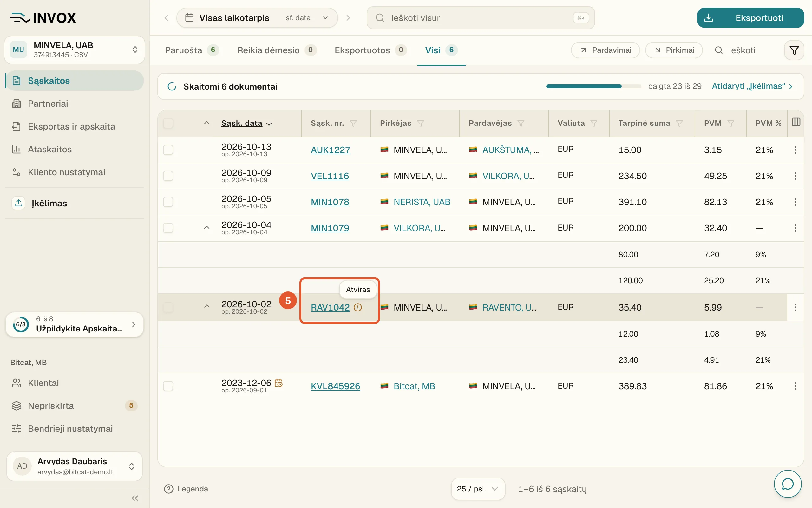
Task: Switch to the Eksportuotos tab
Action: coord(371,50)
